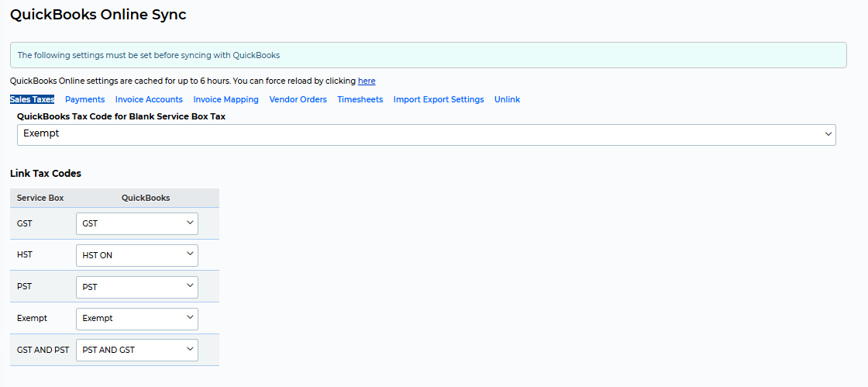Select the Vendor Orders tab
The height and width of the screenshot is (387, 868).
(x=298, y=99)
